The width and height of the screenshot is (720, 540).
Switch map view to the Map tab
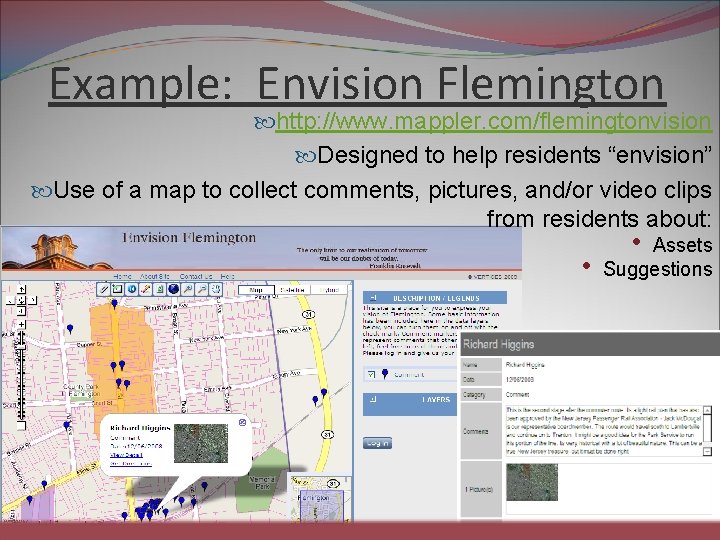[256, 290]
